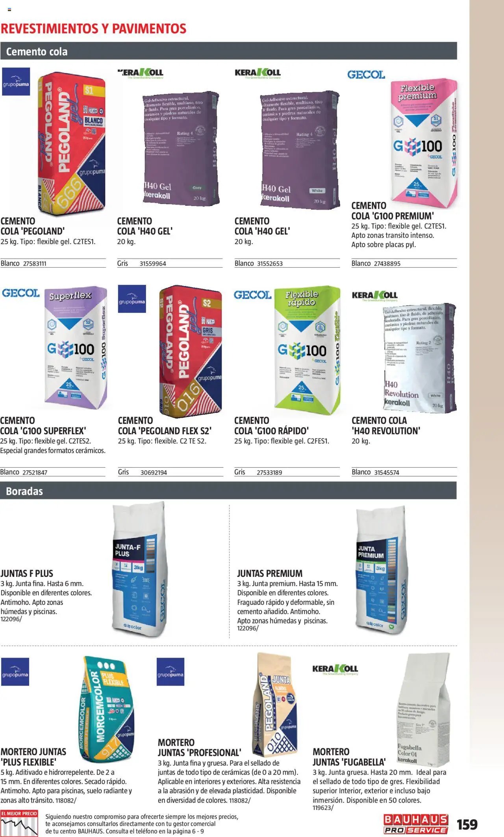Open the Junta Premium 3kg bag image
This screenshot has width=504, height=837.
(381, 571)
